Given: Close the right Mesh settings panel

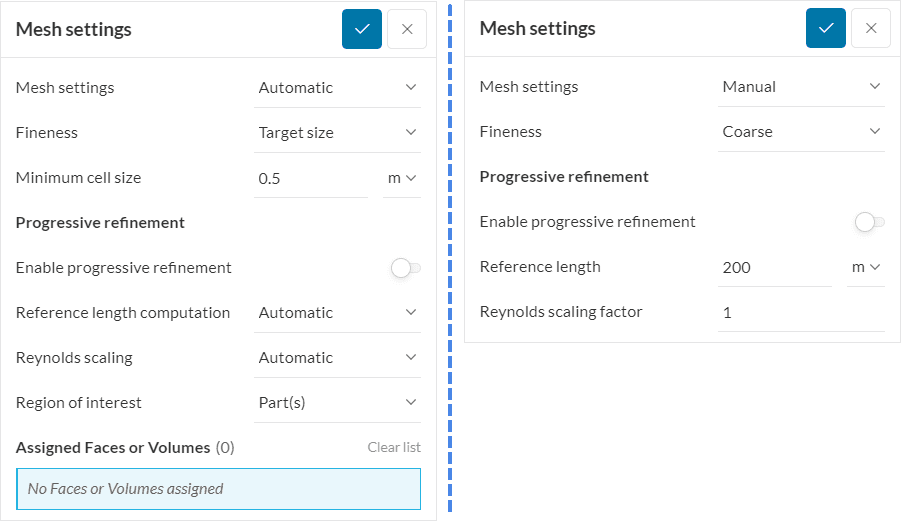Looking at the screenshot, I should [871, 28].
